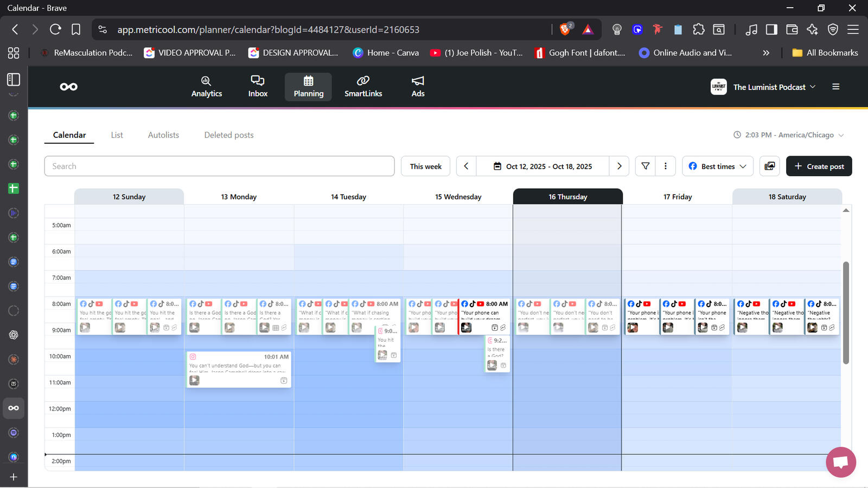Screen dimensions: 868x488
Task: Open the Brave VPN shield icon
Action: [833, 29]
